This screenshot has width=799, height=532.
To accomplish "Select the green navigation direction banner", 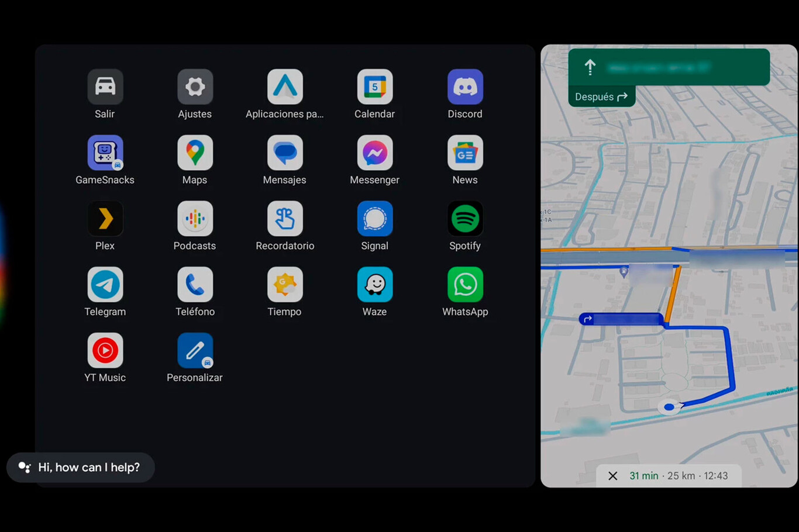I will (669, 67).
